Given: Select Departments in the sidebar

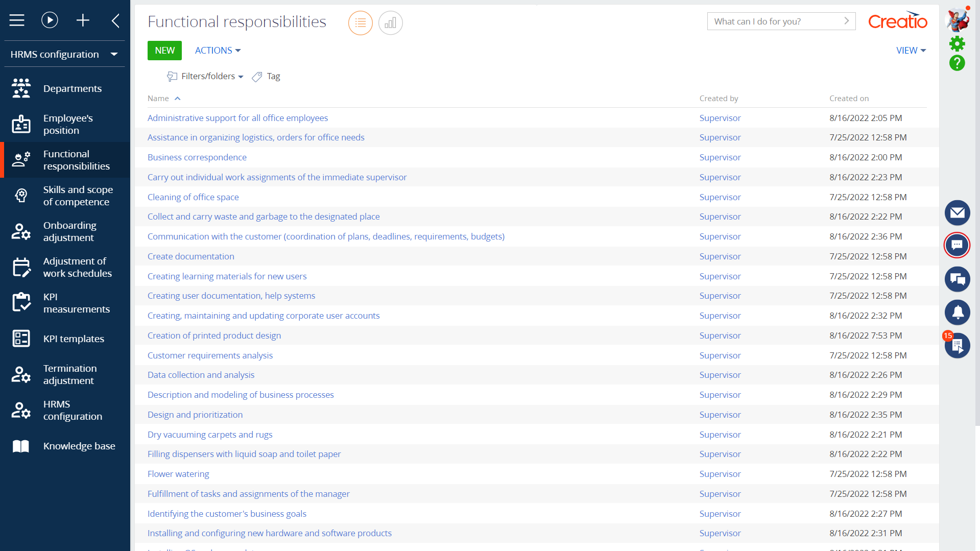Looking at the screenshot, I should coord(72,88).
